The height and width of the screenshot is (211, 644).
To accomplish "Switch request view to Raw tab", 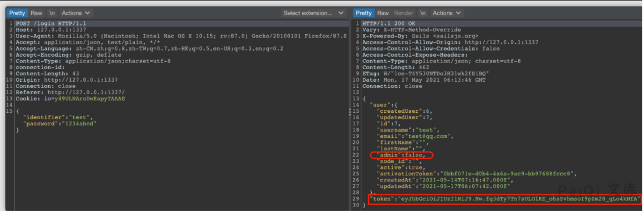I will tap(36, 13).
